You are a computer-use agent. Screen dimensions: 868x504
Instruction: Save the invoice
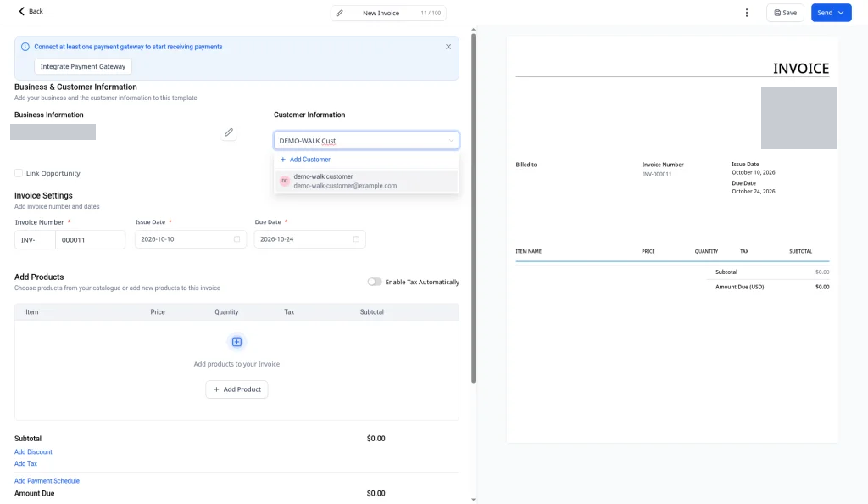click(785, 13)
